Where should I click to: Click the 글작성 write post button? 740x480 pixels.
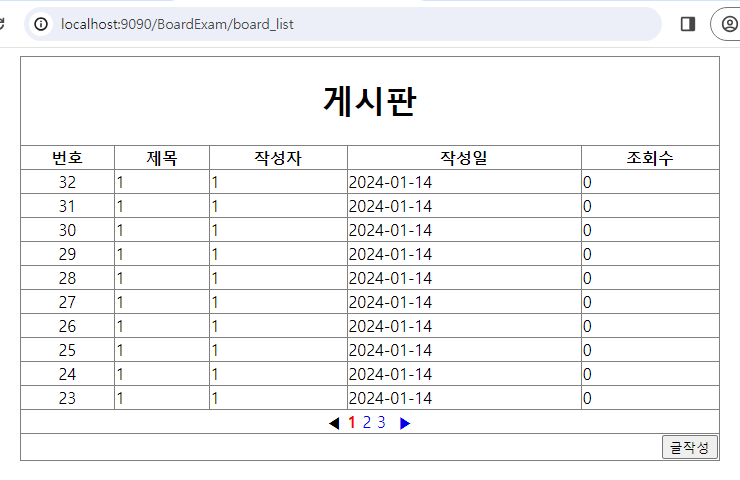[690, 447]
